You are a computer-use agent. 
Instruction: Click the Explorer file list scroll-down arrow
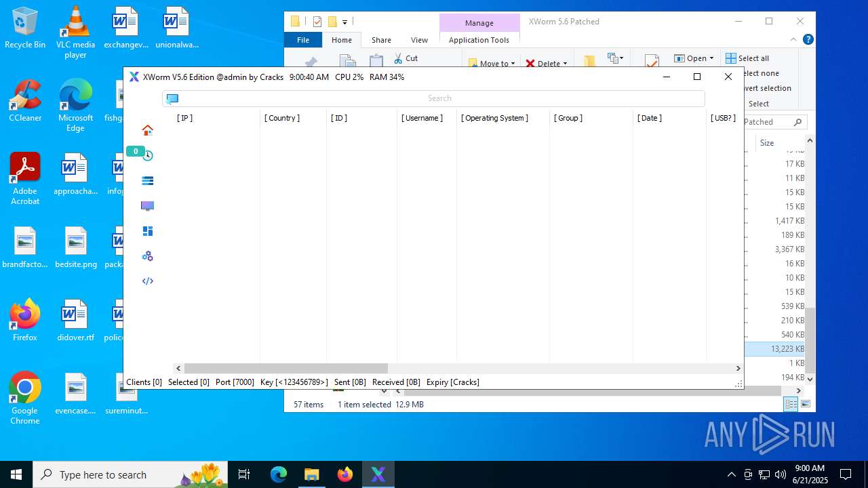pos(810,379)
